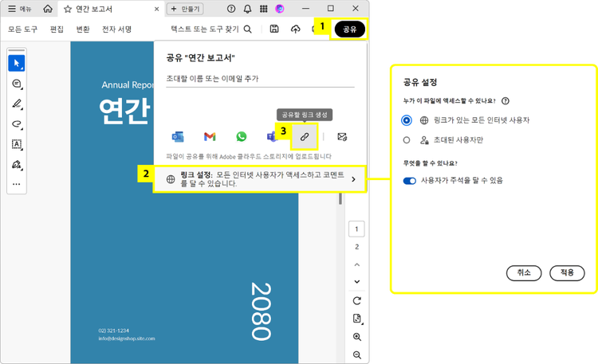Go to the Home icon

tap(48, 9)
